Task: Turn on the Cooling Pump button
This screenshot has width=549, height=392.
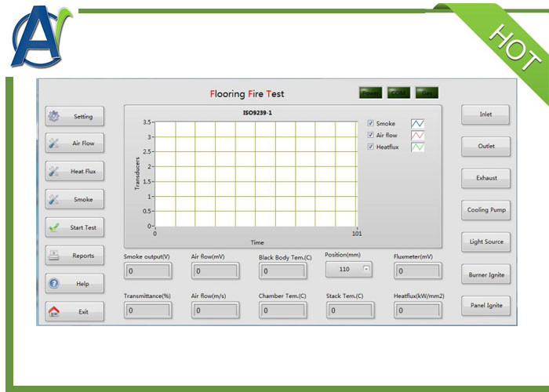Action: click(x=486, y=210)
